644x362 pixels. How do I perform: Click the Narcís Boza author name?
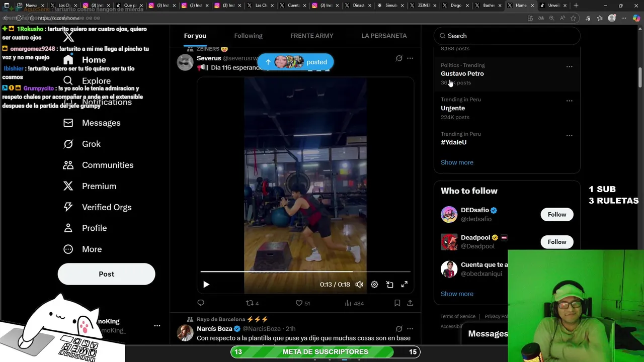tap(214, 328)
